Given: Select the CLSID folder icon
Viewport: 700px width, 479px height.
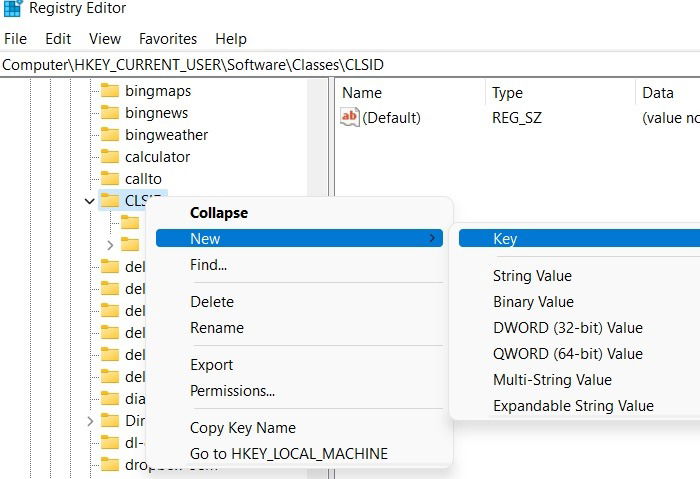Looking at the screenshot, I should point(109,200).
